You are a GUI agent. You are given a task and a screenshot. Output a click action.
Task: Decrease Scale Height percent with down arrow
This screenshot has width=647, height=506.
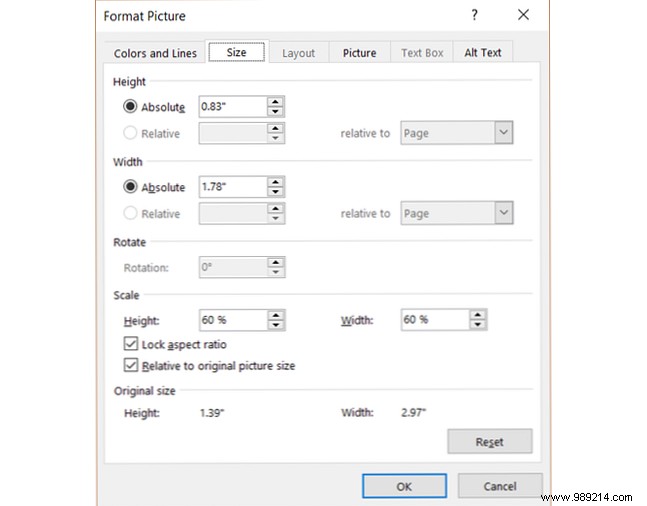[x=276, y=325]
